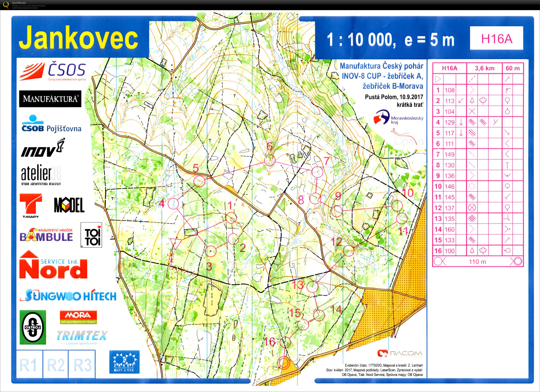Click code 108 in control description table
The height and width of the screenshot is (392, 540).
click(449, 90)
